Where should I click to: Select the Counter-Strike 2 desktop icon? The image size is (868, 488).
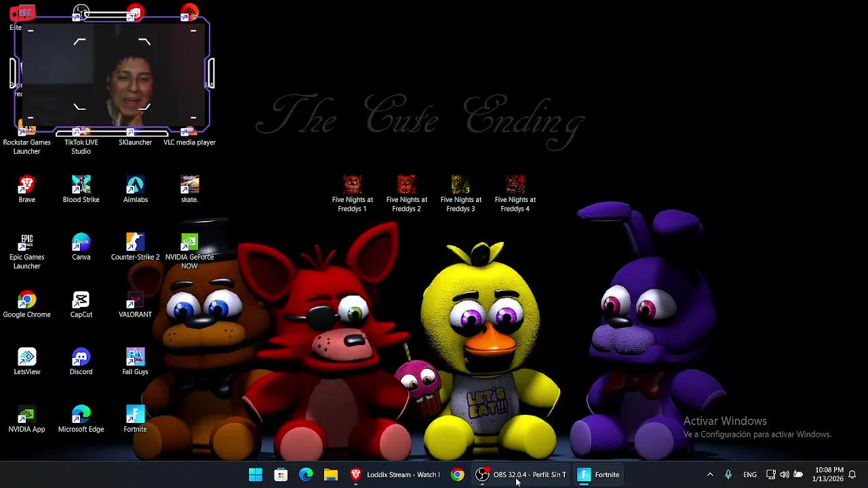(x=135, y=247)
